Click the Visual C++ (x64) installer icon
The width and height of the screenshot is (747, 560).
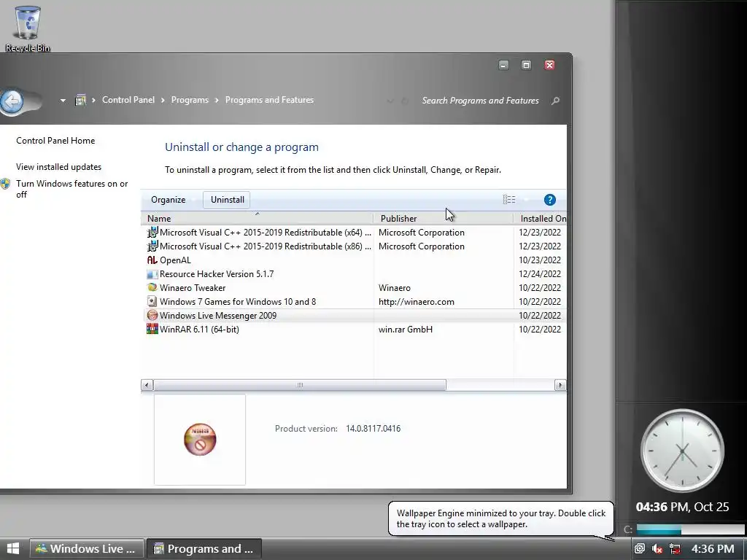(x=152, y=233)
